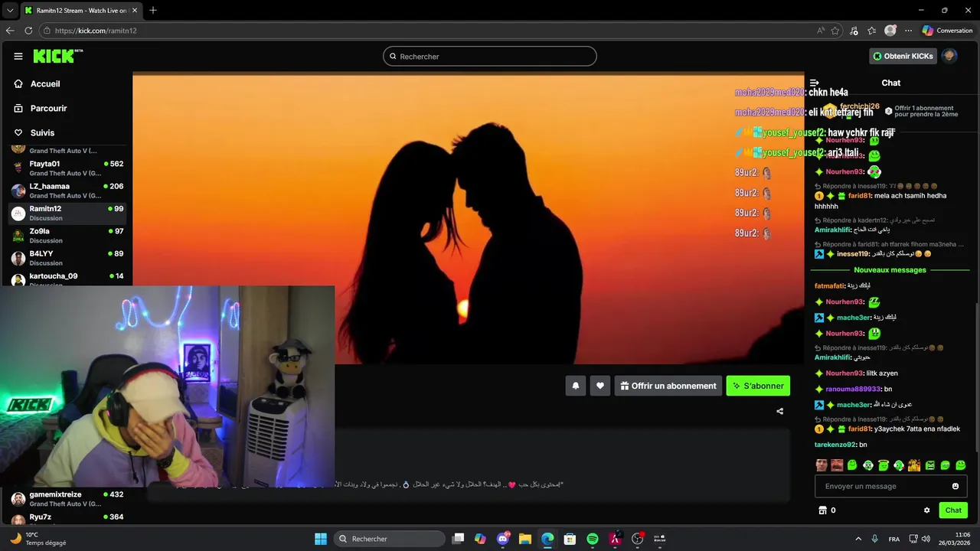Click username ranouma889933 in chat
The width and height of the screenshot is (980, 551).
pos(853,390)
